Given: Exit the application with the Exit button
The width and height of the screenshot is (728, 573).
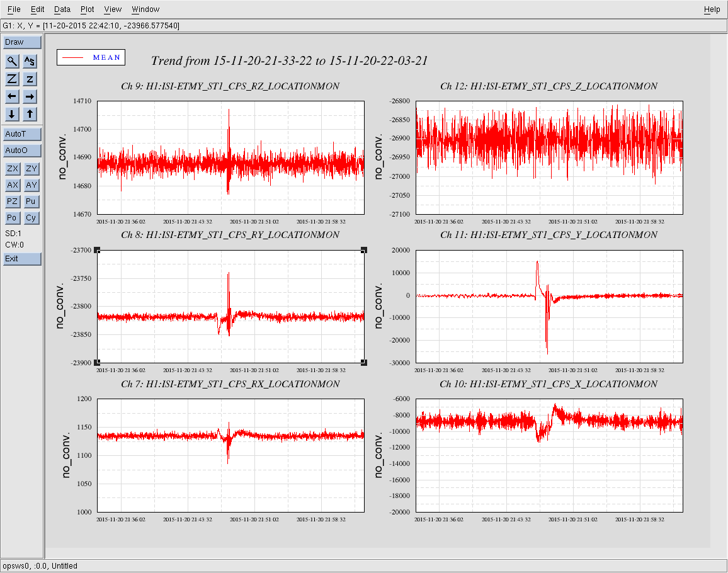Looking at the screenshot, I should tap(22, 259).
